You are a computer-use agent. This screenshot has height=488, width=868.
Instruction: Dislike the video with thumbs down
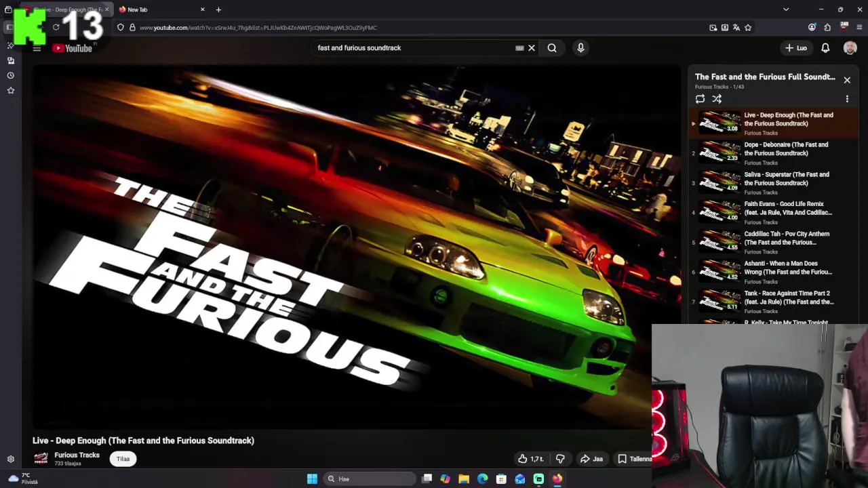(x=560, y=459)
